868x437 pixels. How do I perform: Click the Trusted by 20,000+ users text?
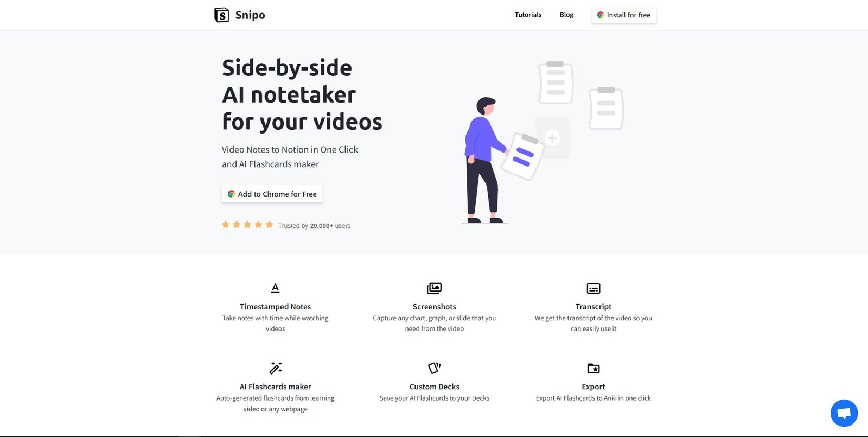pyautogui.click(x=315, y=226)
